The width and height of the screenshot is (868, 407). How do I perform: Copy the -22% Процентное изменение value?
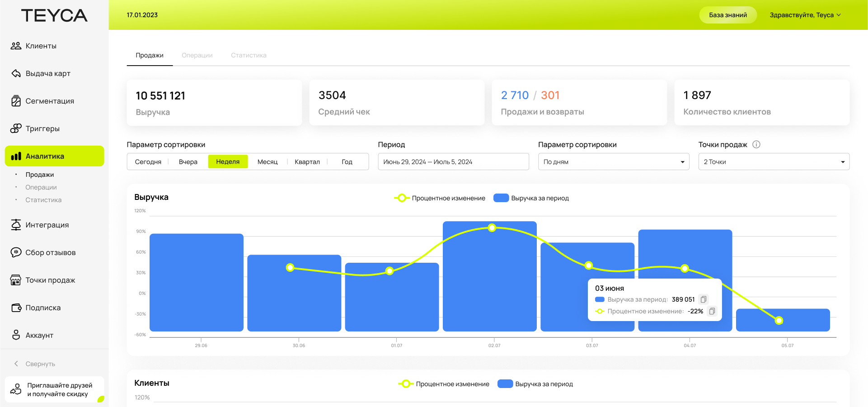pos(712,311)
